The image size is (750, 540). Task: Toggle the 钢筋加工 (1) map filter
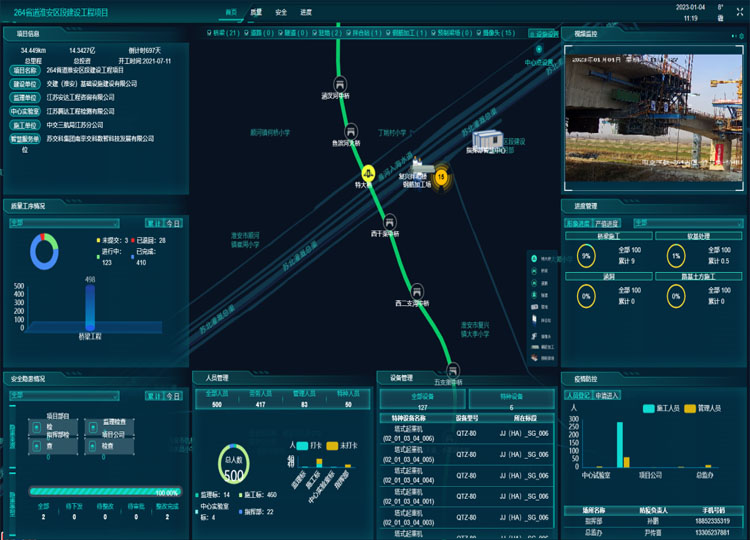click(406, 33)
